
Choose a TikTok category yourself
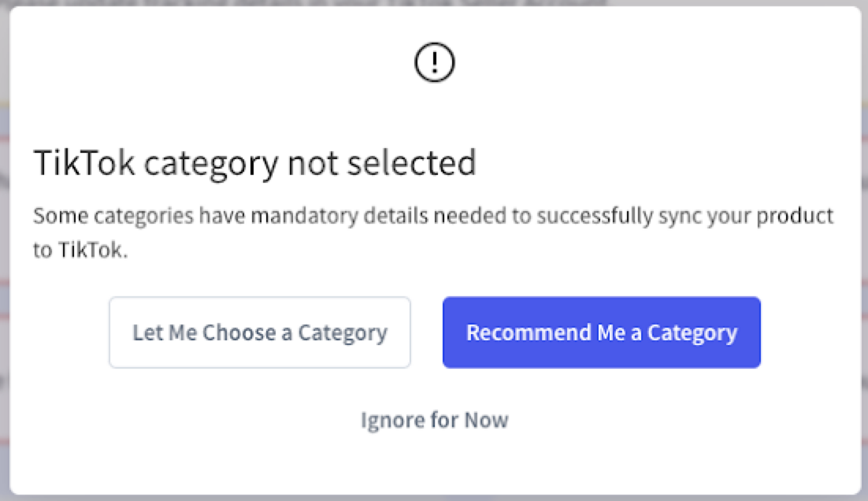pos(260,332)
